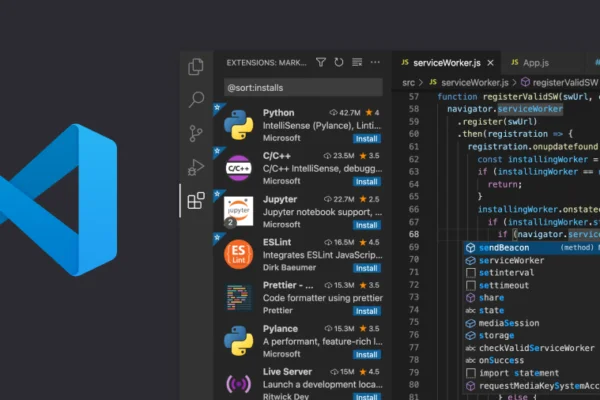
Task: Click the Python extension title
Action: 279,113
